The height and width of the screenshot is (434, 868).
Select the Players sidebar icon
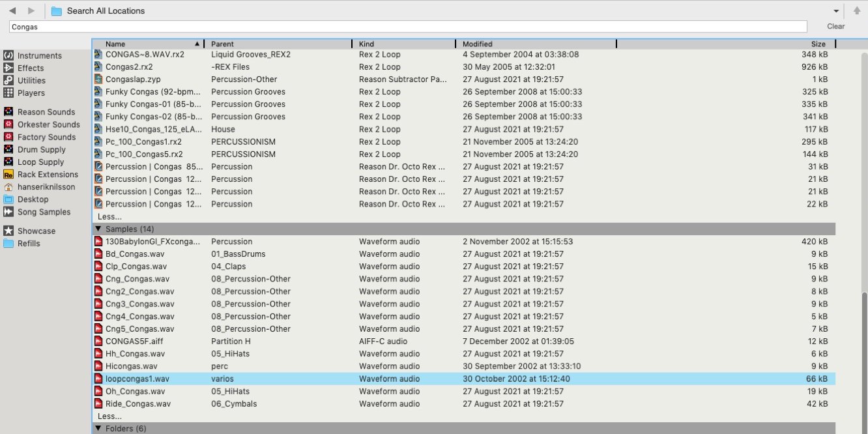pos(8,93)
